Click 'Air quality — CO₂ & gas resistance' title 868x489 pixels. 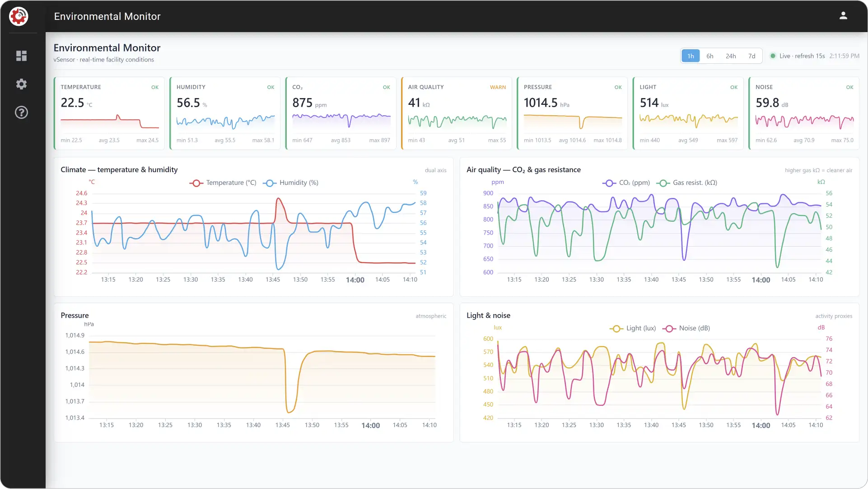[x=523, y=169]
